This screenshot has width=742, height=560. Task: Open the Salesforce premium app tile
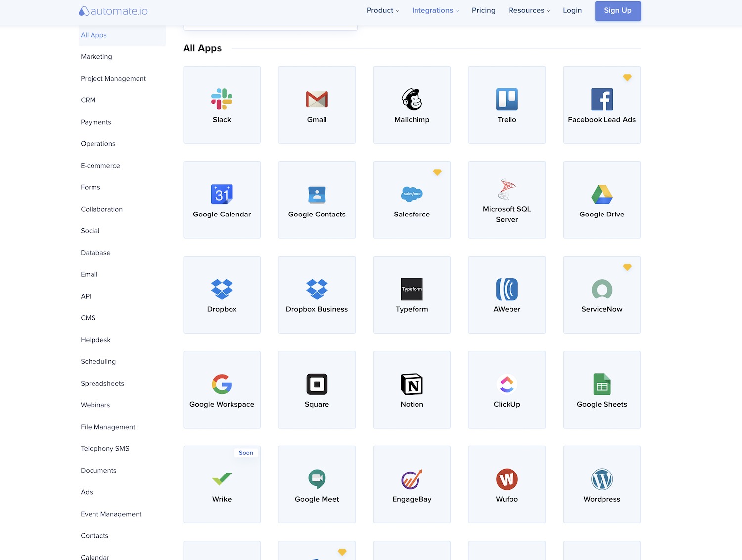[412, 200]
